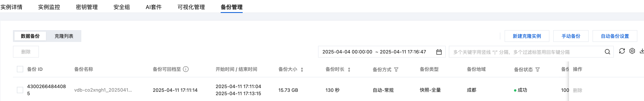Click 新建克隆实例 button
This screenshot has height=101, width=644.
coord(527,36)
